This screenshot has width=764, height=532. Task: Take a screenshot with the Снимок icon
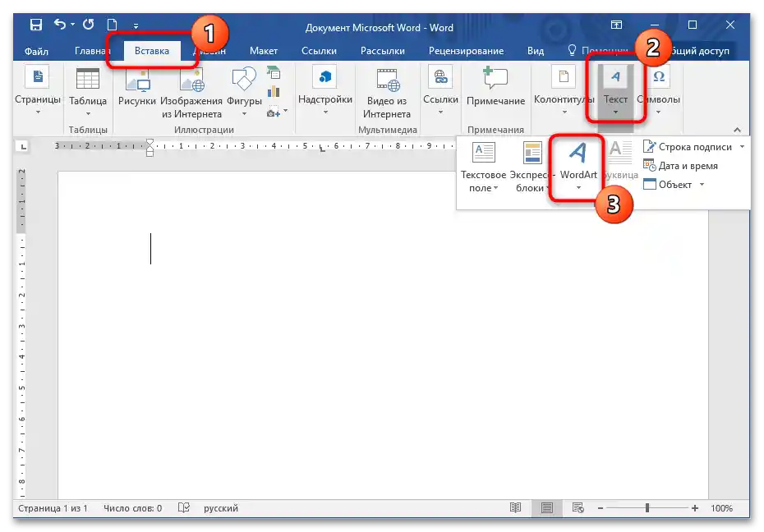pos(274,112)
